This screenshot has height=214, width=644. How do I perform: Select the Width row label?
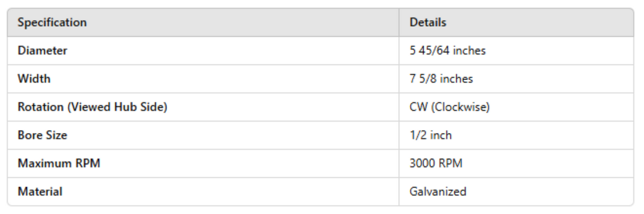pyautogui.click(x=34, y=79)
